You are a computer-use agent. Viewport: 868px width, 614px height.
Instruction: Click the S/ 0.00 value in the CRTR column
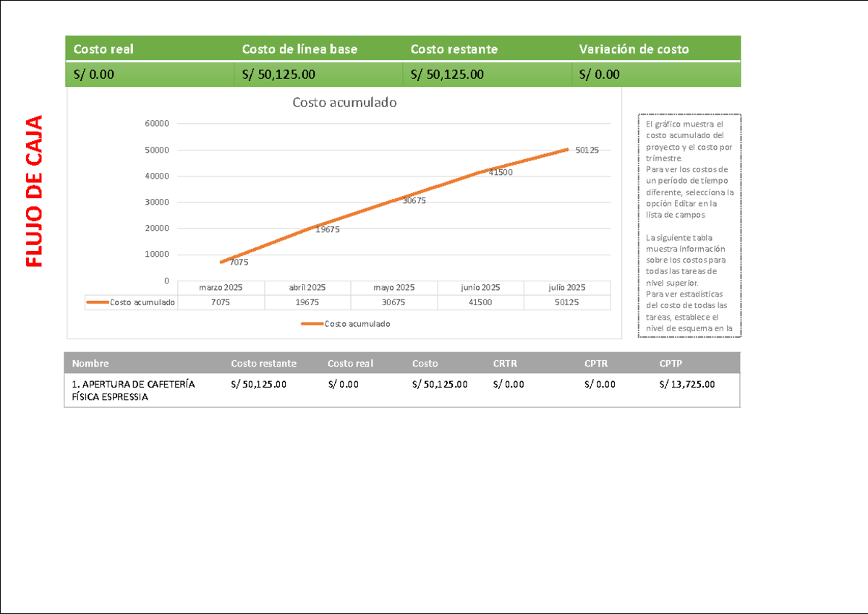coord(509,384)
